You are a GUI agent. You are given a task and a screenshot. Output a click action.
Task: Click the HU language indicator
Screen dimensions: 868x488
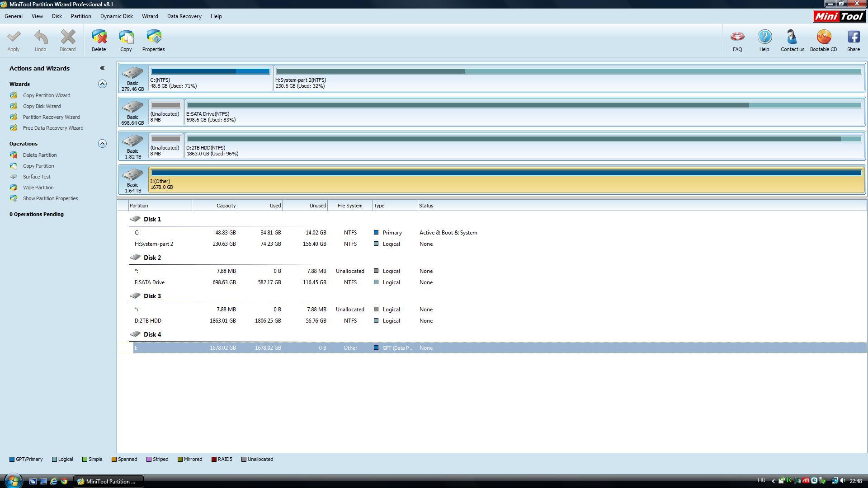pyautogui.click(x=761, y=481)
